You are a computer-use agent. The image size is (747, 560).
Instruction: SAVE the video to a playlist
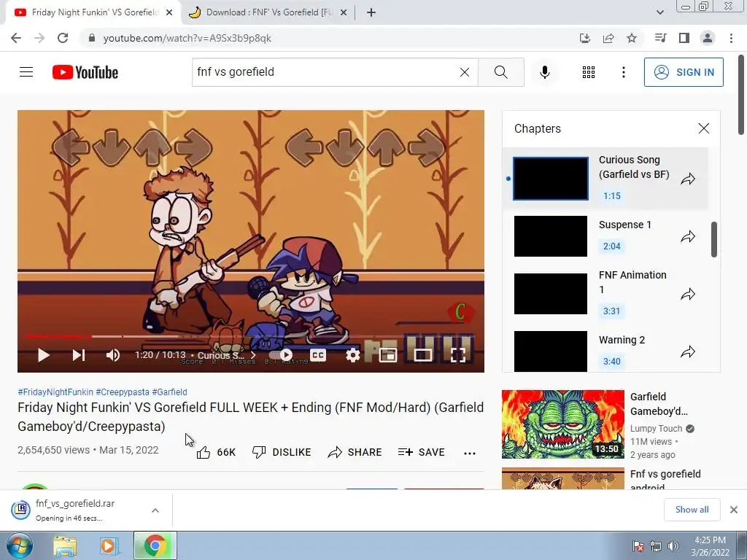click(421, 452)
